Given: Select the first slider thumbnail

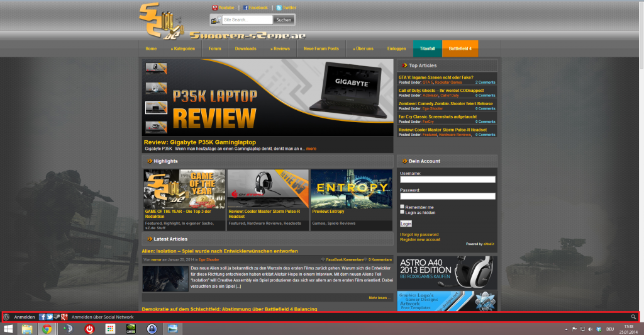Looking at the screenshot, I should pos(156,68).
